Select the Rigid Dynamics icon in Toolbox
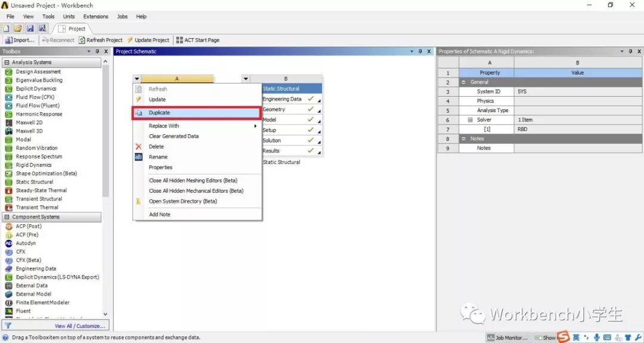The width and height of the screenshot is (644, 343). (x=8, y=165)
